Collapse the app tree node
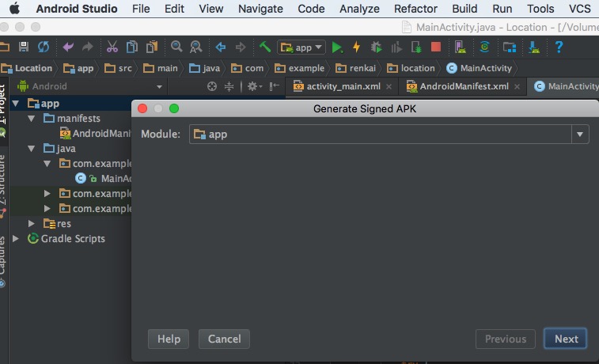599x364 pixels. tap(16, 103)
